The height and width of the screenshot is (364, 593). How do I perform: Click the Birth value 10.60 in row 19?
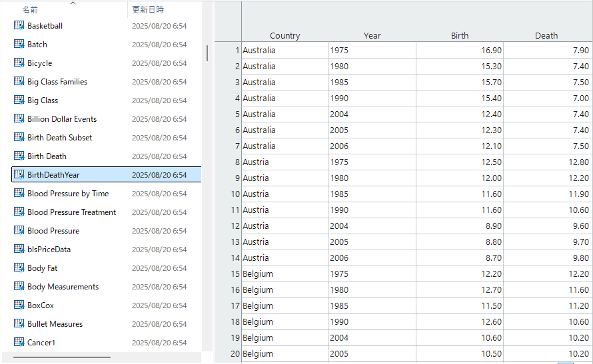point(460,337)
